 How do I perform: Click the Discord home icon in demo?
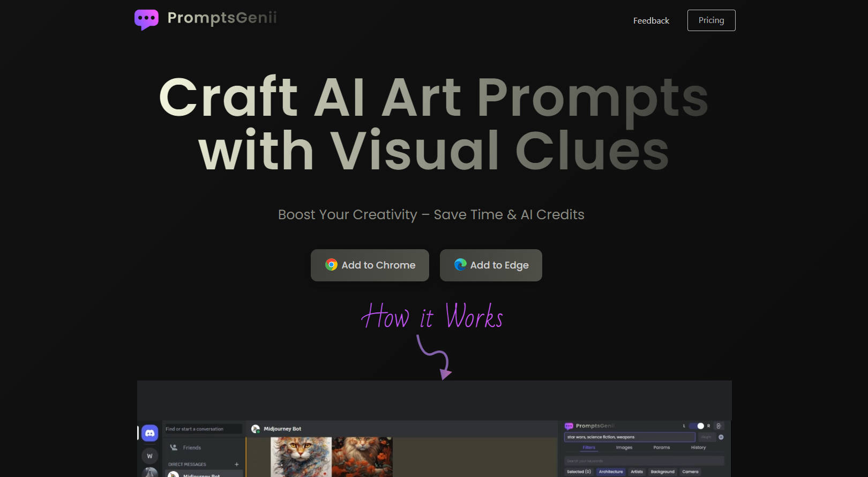coord(149,433)
